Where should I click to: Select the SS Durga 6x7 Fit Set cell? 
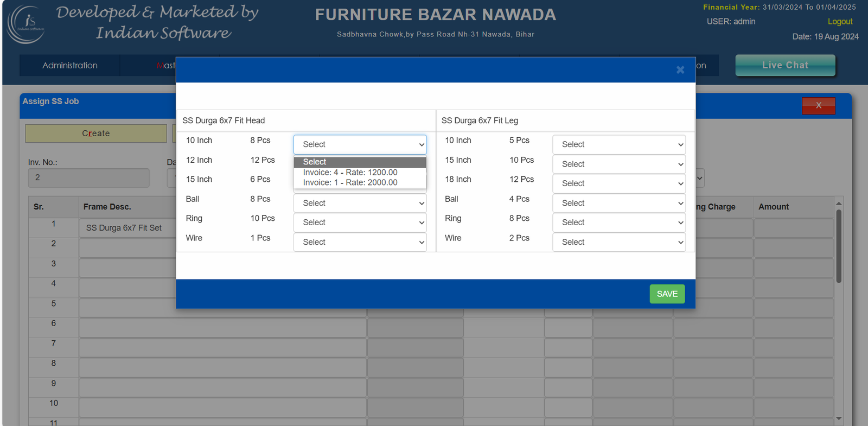click(127, 228)
